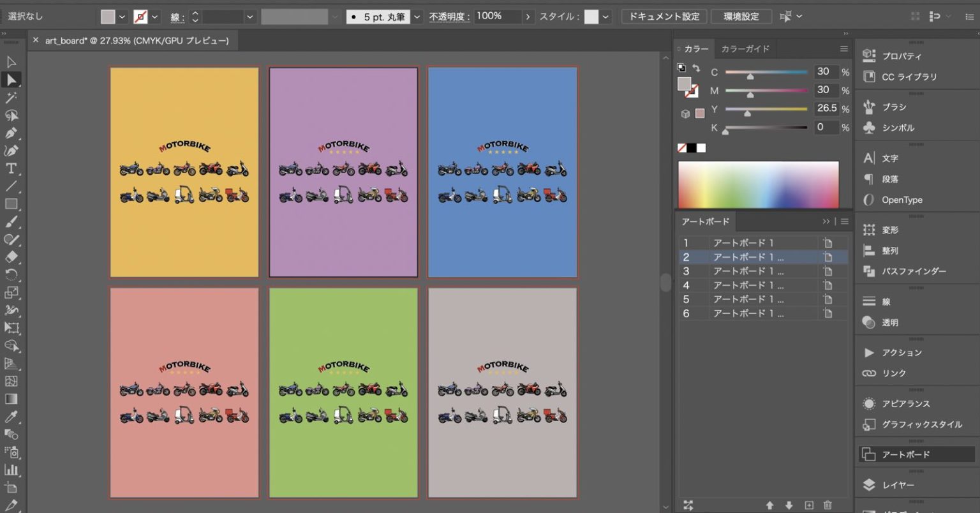
Task: Toggle orientation icon for artboard 3
Action: [828, 271]
